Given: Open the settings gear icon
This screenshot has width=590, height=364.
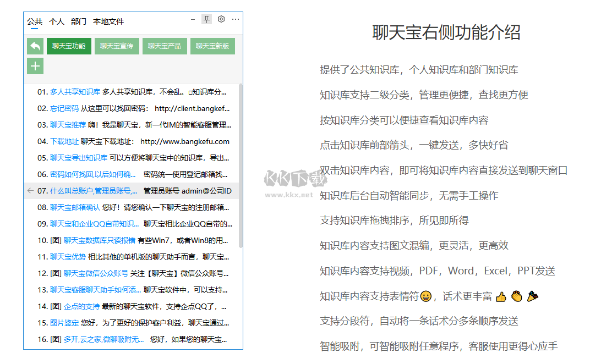Looking at the screenshot, I should (x=221, y=19).
